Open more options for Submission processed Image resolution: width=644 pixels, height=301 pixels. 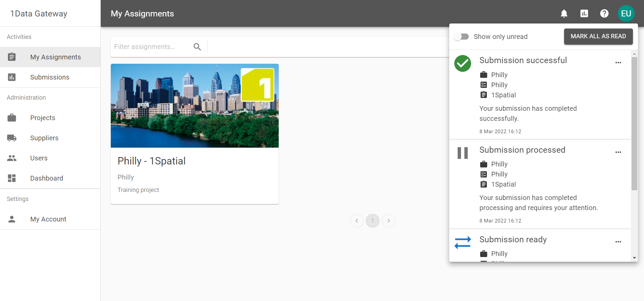click(x=618, y=152)
